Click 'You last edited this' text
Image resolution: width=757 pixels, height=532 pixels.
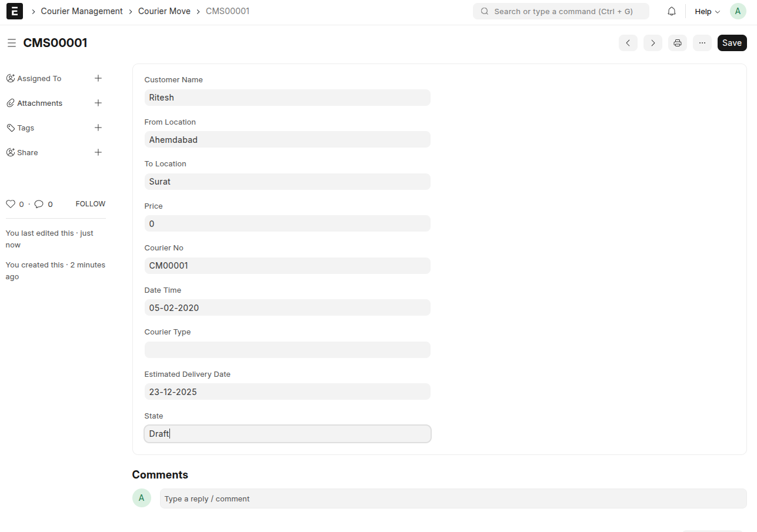49,239
